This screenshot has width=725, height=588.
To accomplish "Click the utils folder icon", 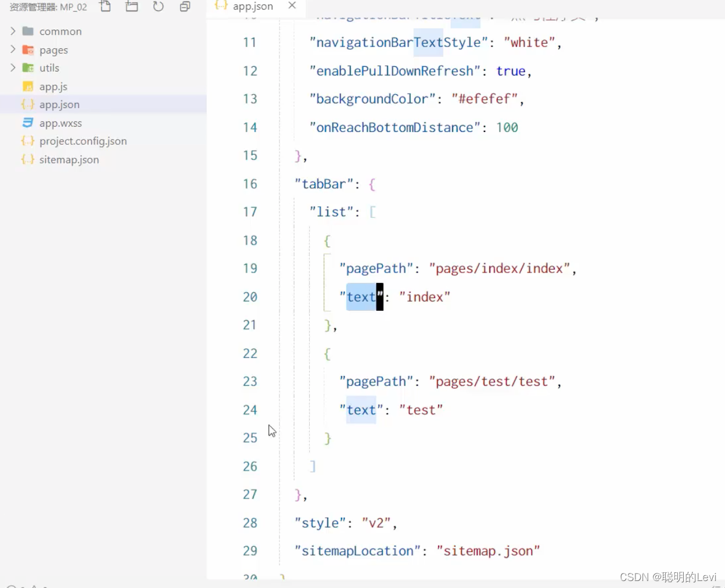I will tap(28, 68).
